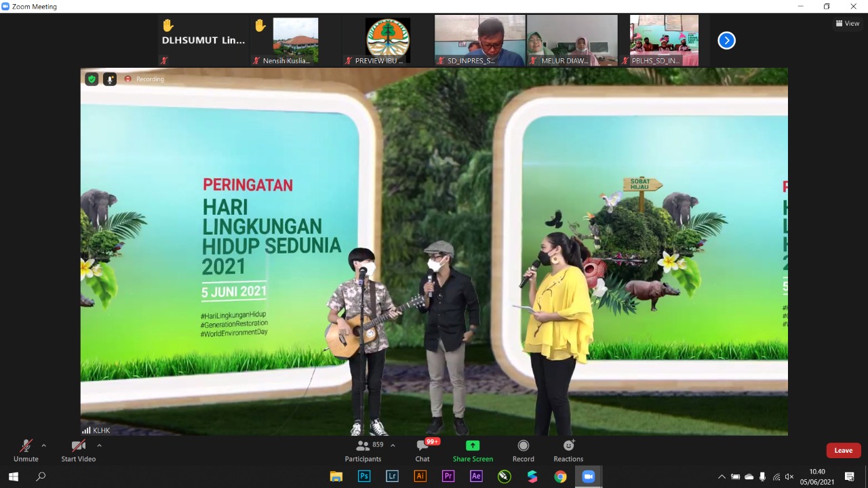Toggle the system volume mute icon
The width and height of the screenshot is (868, 488).
[789, 476]
